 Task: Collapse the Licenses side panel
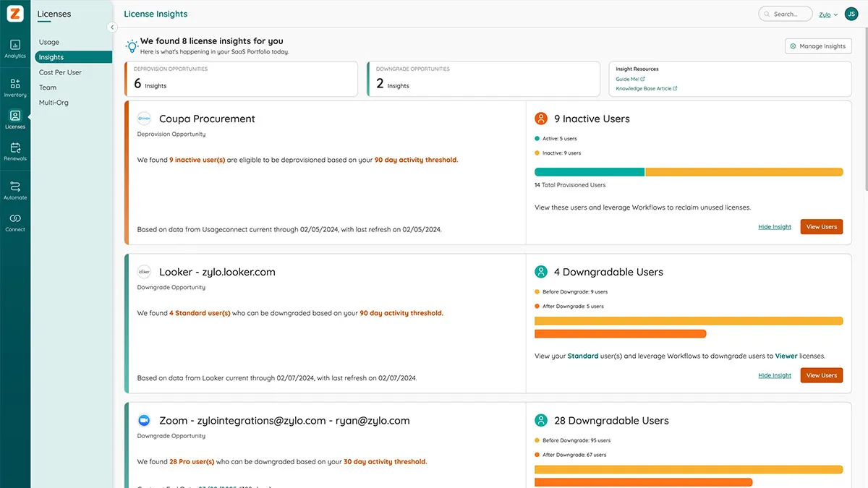pyautogui.click(x=112, y=27)
